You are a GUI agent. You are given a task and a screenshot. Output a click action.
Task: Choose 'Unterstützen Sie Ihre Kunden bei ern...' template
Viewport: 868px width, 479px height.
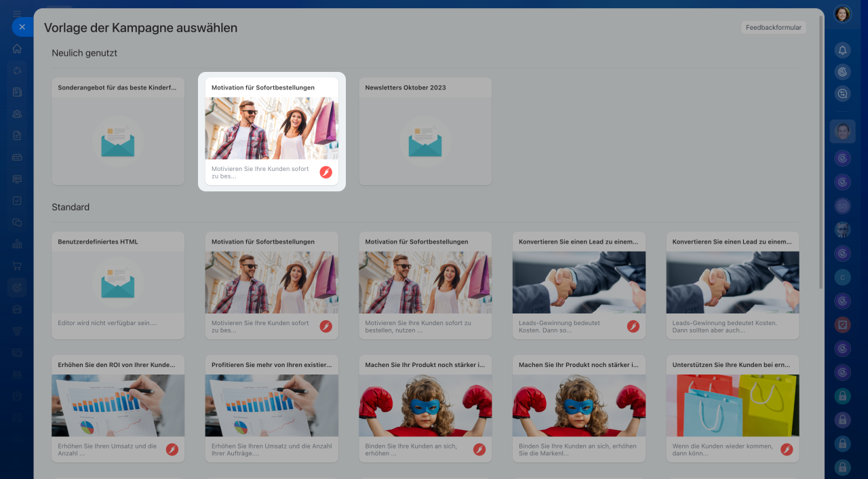(732, 408)
